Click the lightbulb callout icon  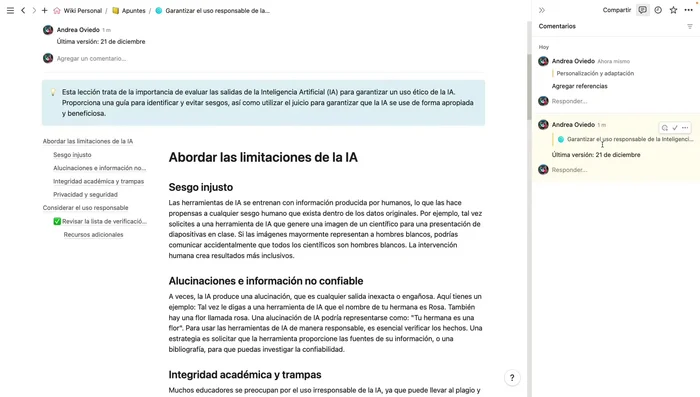53,92
